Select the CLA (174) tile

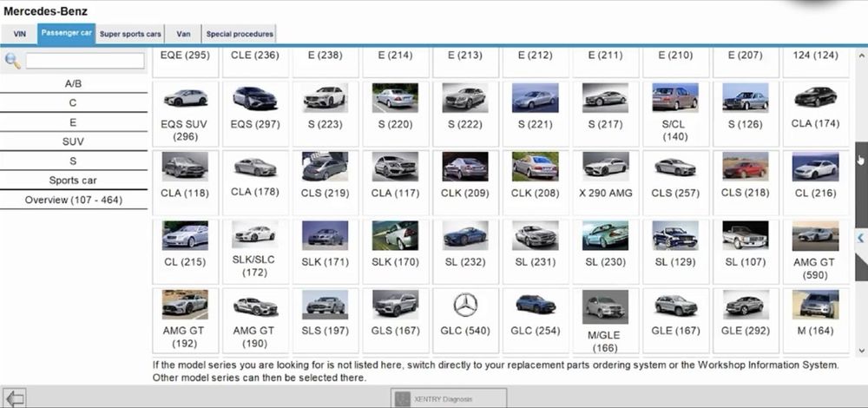point(815,114)
